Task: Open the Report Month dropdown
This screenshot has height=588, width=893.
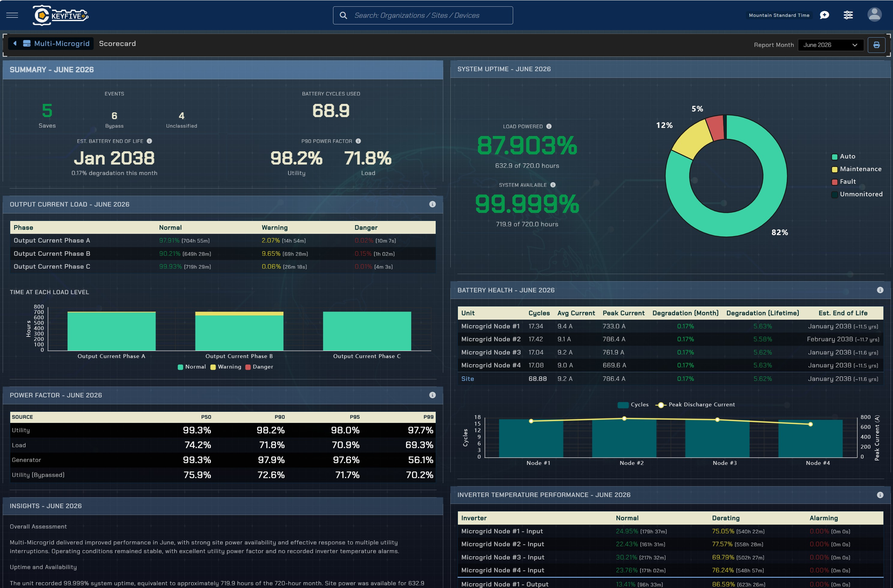Action: 831,45
